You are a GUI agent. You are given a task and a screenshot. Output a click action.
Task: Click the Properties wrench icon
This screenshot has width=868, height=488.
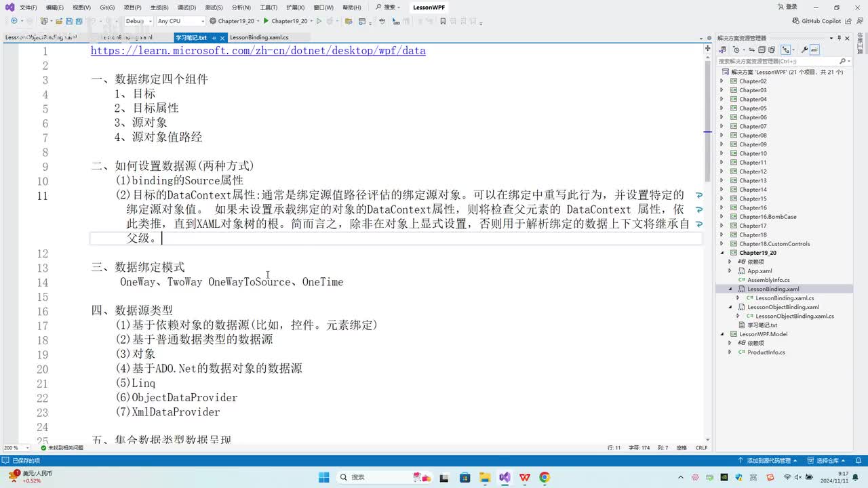tap(804, 49)
